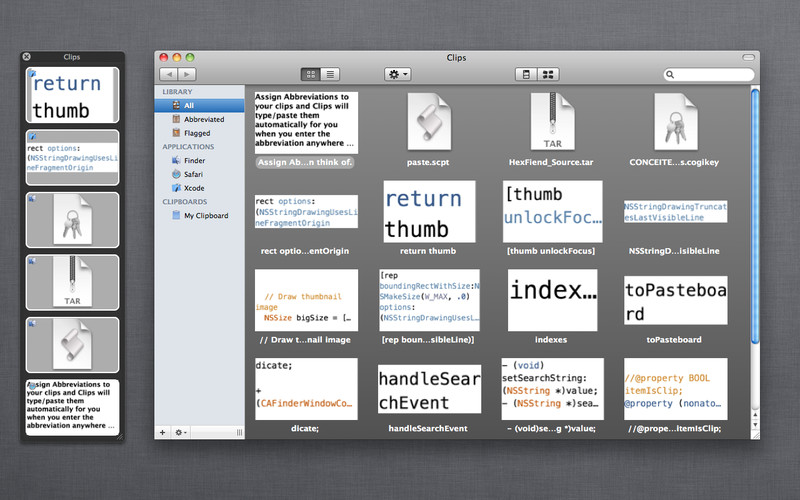The image size is (800, 500).
Task: Select the HexFiend_Source.tar archive icon
Action: click(552, 121)
